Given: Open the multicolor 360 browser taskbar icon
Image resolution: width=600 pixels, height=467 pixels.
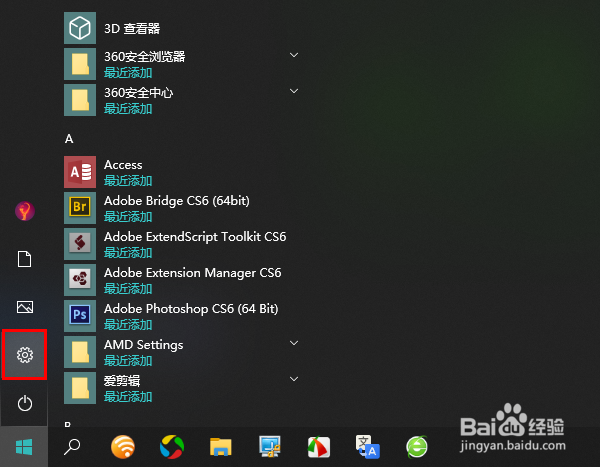Looking at the screenshot, I should click(x=172, y=447).
